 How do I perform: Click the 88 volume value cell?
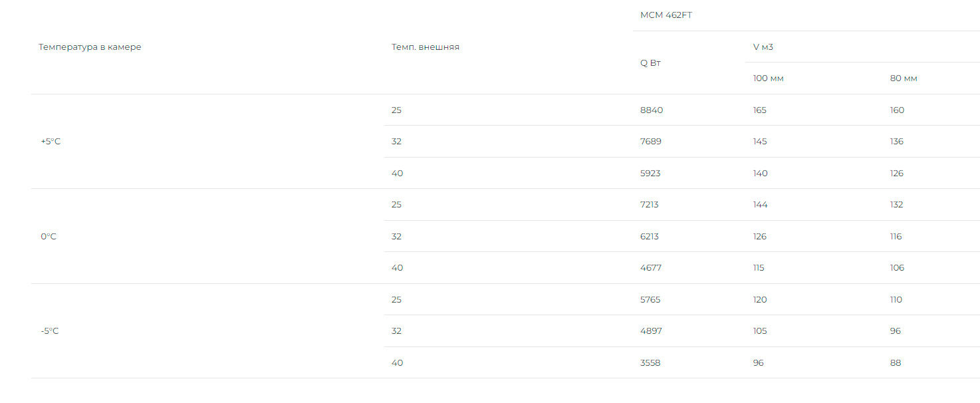896,363
